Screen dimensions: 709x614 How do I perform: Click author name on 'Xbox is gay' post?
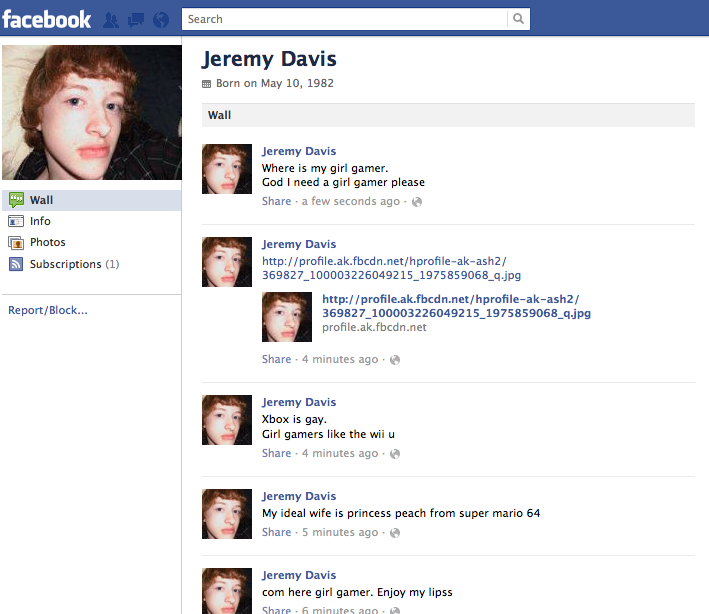299,402
